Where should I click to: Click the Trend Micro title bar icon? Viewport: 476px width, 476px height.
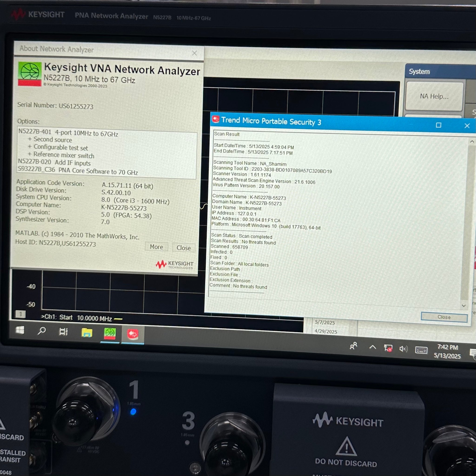click(216, 119)
